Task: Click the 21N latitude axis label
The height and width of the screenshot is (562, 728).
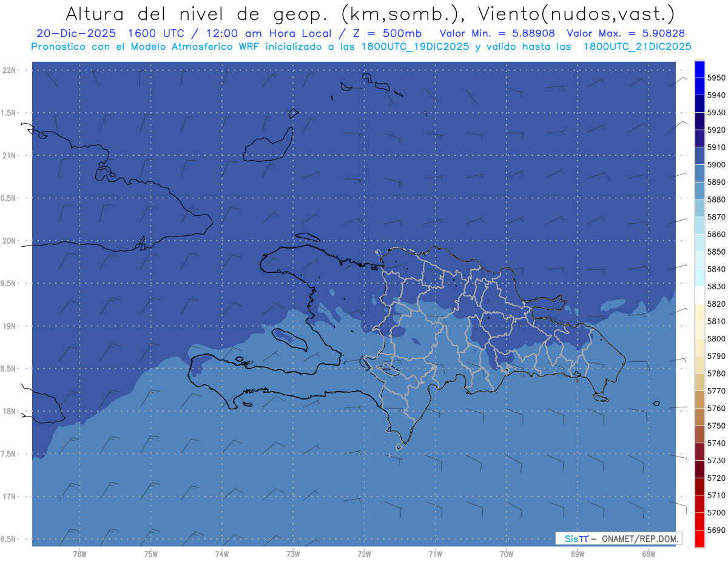Action: click(9, 155)
